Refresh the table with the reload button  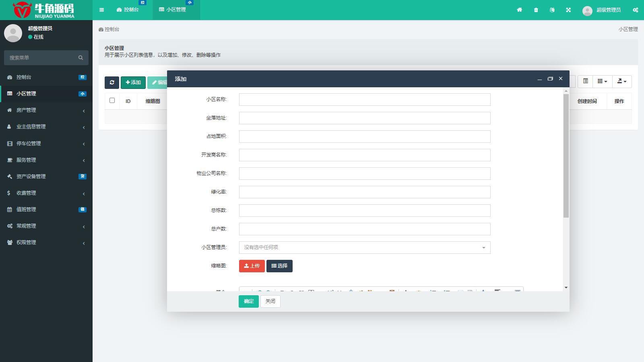[x=112, y=82]
